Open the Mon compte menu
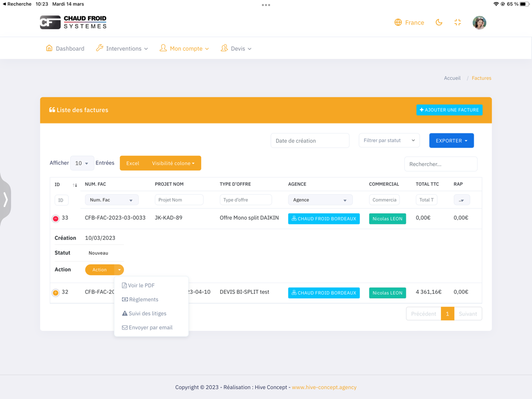The height and width of the screenshot is (399, 532). (184, 48)
